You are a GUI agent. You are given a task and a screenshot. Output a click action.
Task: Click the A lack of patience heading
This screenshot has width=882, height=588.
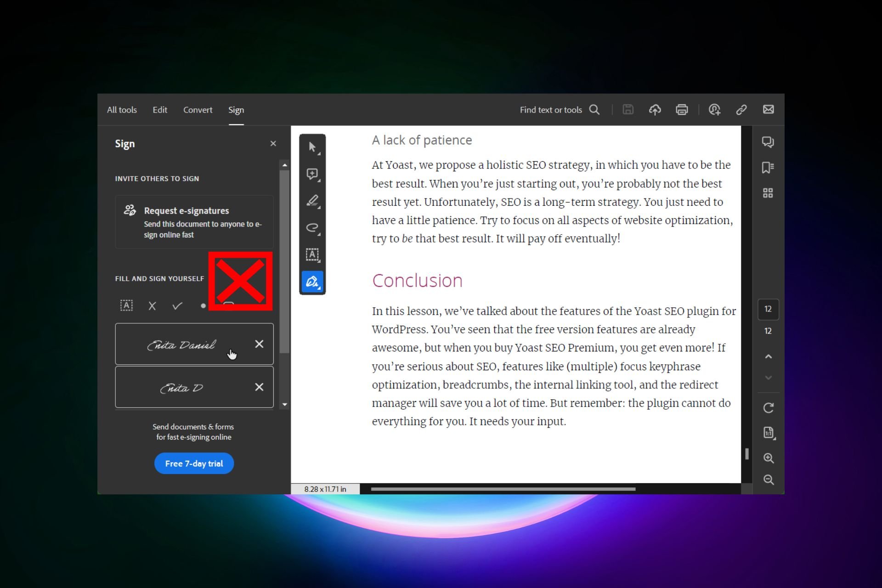pos(422,140)
